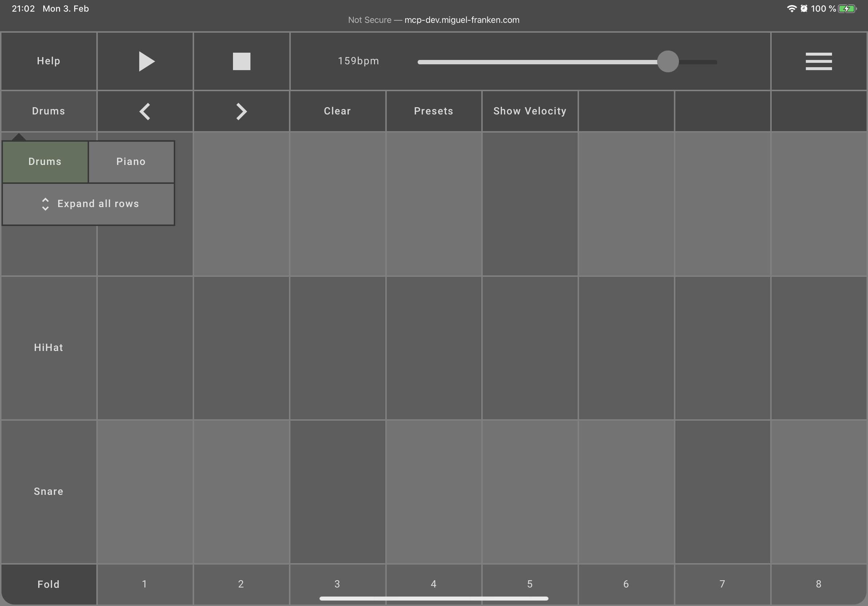
Task: Switch to Drums mode from dropdown
Action: point(45,161)
